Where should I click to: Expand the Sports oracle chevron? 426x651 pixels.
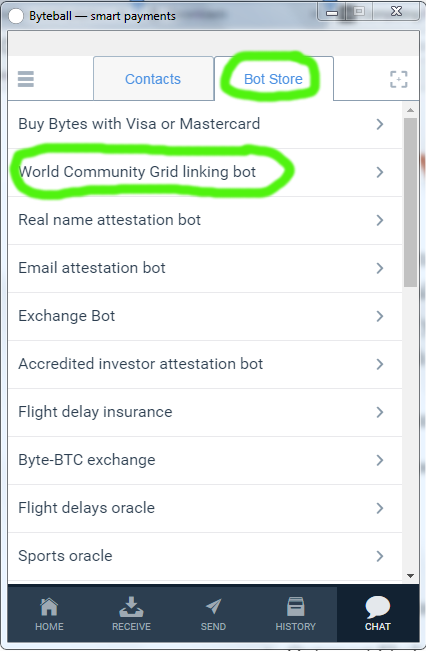[x=379, y=556]
